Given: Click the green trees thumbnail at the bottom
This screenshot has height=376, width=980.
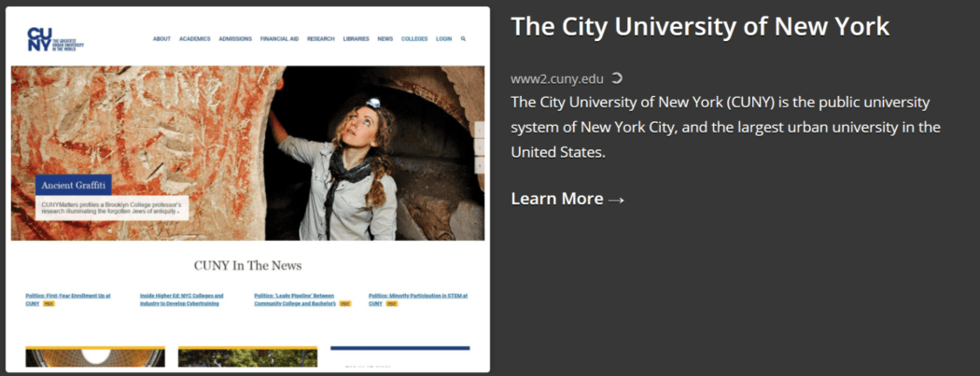Looking at the screenshot, I should pos(247,356).
